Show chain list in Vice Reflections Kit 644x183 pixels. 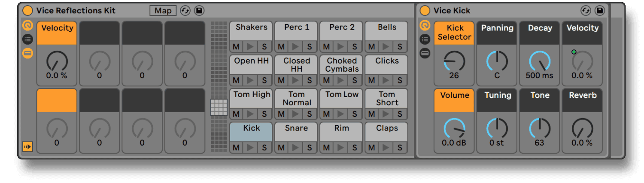27,40
